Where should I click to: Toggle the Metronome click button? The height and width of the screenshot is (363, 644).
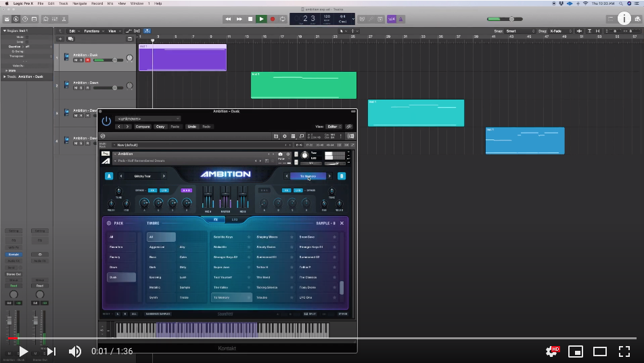[x=401, y=19]
